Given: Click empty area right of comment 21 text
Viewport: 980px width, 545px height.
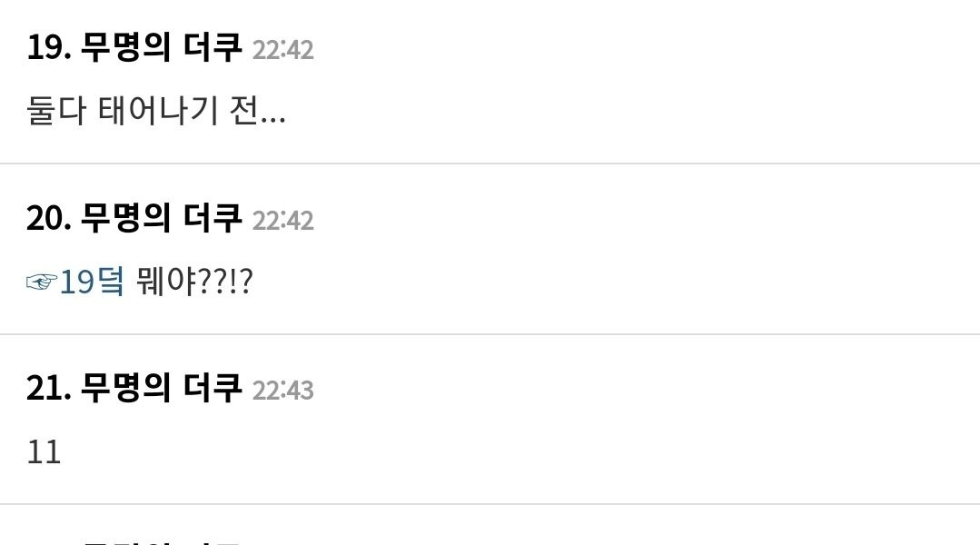Looking at the screenshot, I should (519, 451).
